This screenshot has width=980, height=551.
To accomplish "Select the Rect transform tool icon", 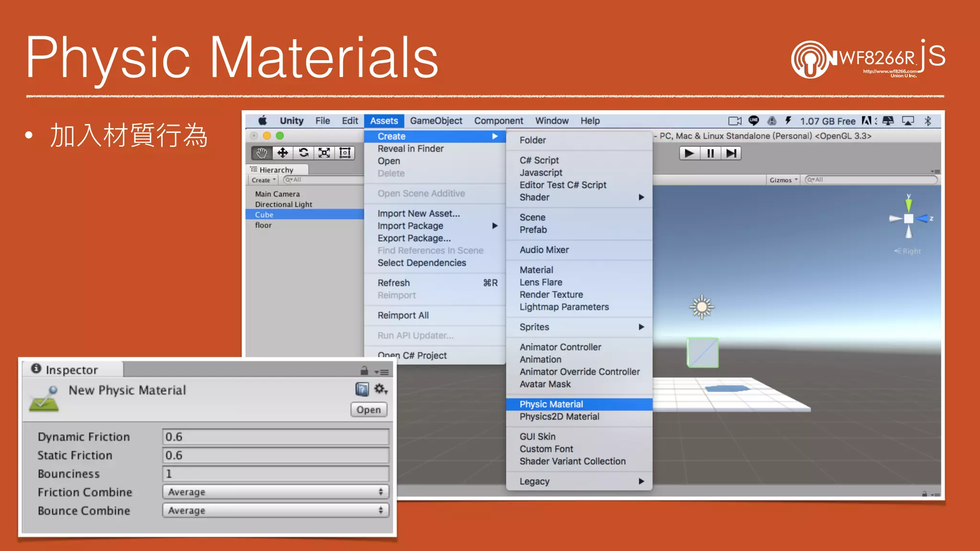I will click(345, 153).
